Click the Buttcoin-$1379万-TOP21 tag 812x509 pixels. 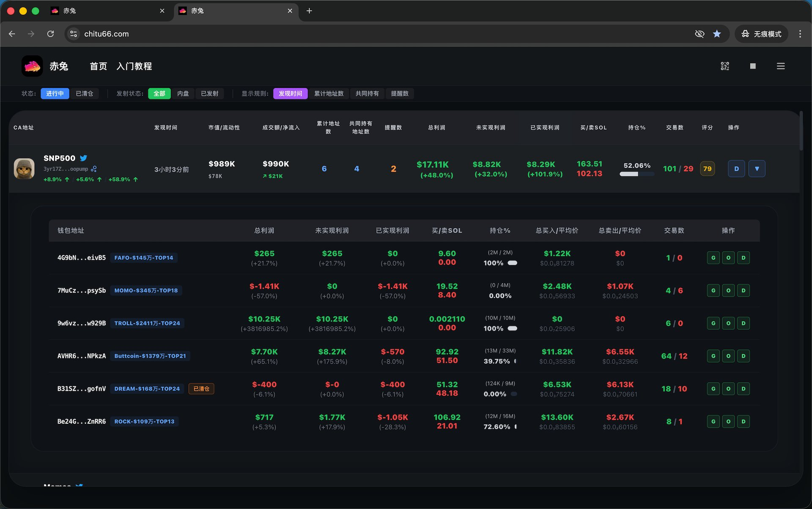(150, 356)
